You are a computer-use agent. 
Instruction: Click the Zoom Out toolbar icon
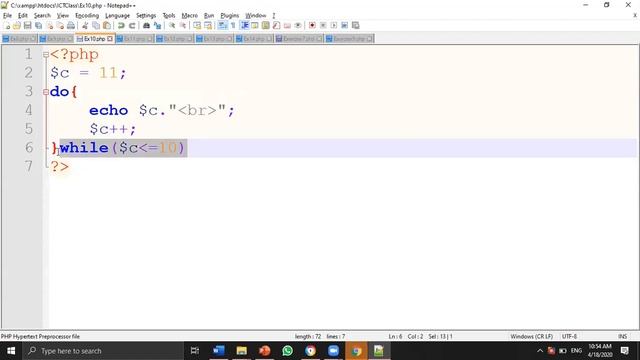[x=183, y=25]
